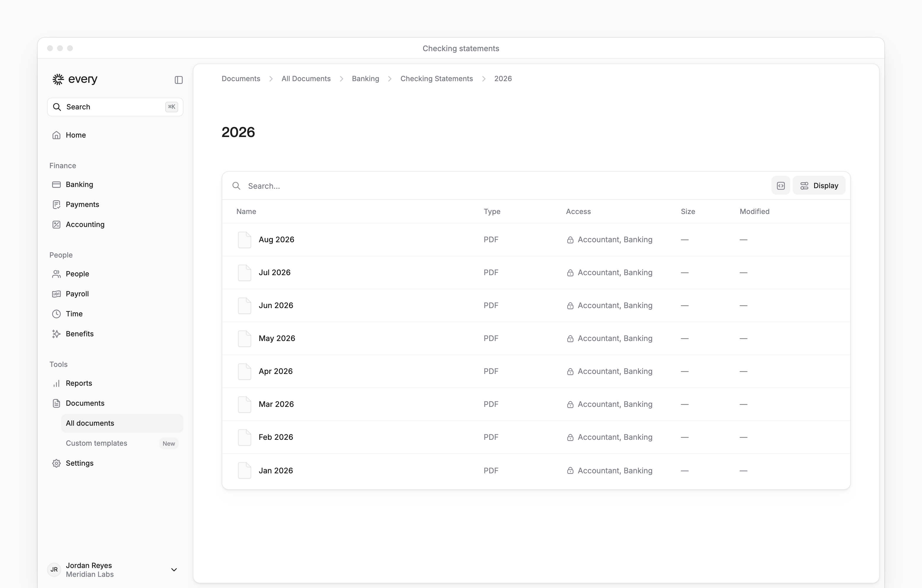Click the Settings gear icon
The width and height of the screenshot is (922, 588).
[x=56, y=463]
